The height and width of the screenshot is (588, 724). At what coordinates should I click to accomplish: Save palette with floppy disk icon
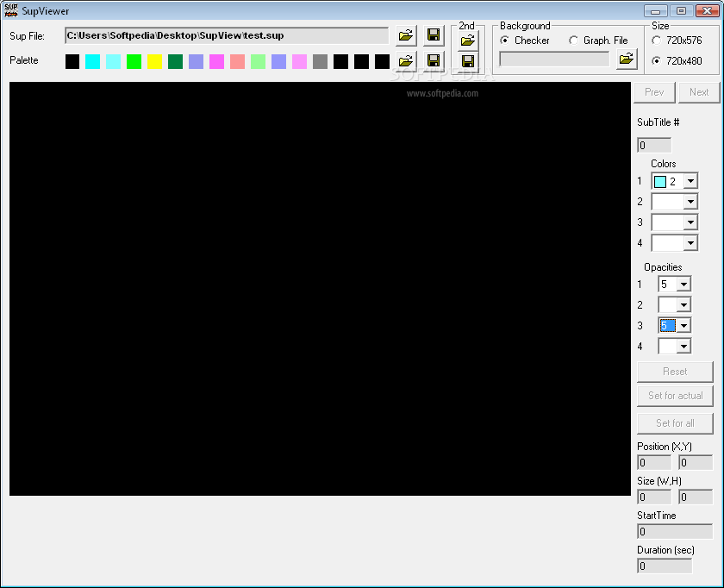click(x=434, y=60)
